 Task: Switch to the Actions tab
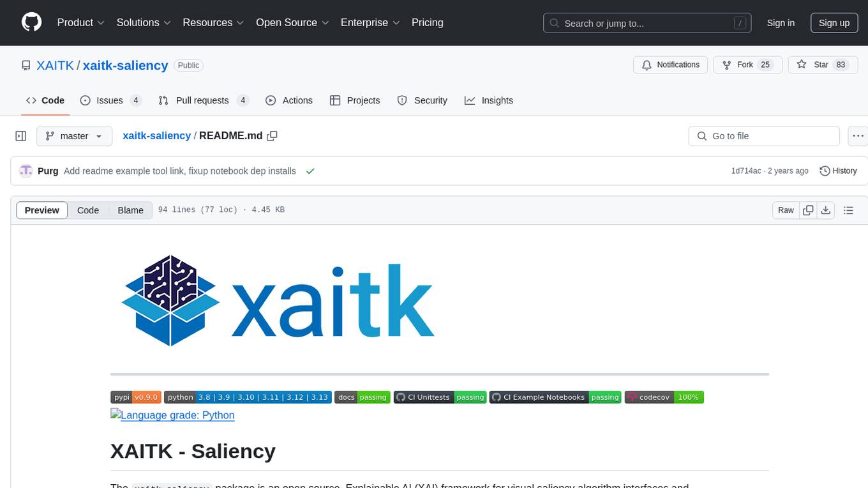click(288, 100)
